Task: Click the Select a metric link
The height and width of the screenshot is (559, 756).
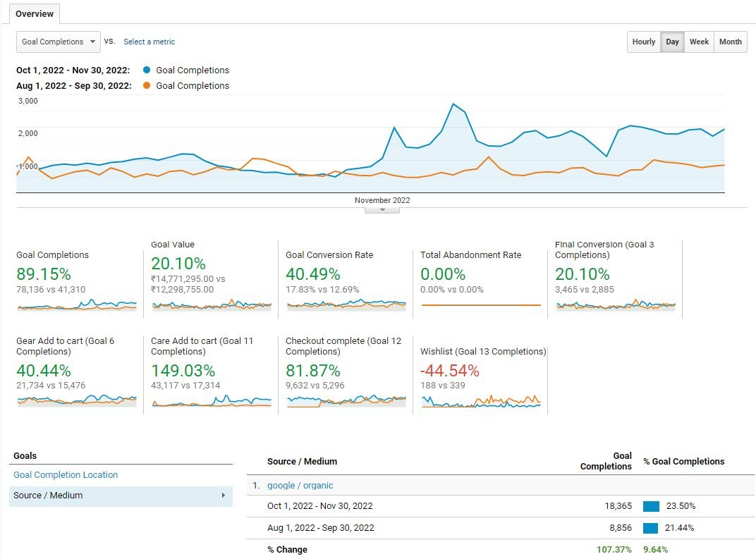Action: 149,42
